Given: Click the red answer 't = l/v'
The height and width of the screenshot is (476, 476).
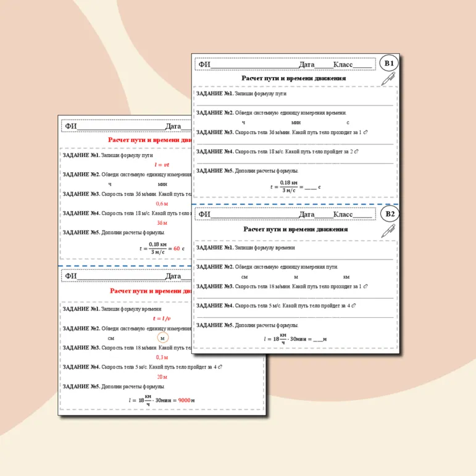Looking at the screenshot, I should point(162,319).
